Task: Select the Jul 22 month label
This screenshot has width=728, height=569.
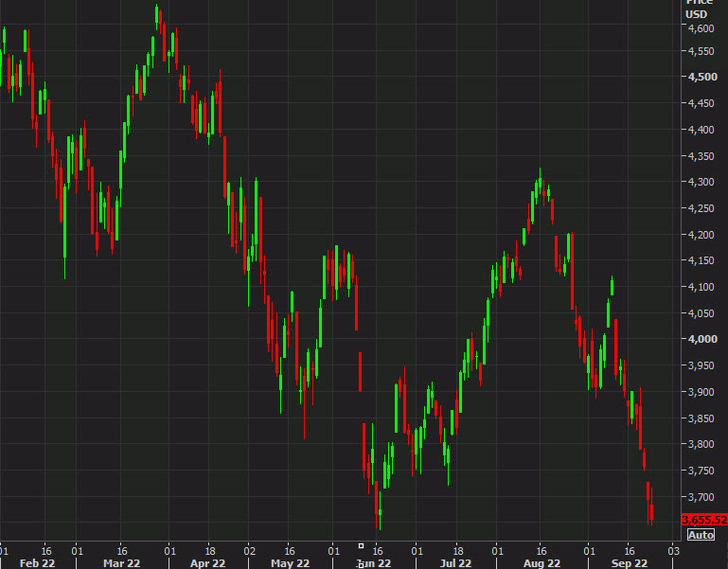Action: tap(455, 563)
